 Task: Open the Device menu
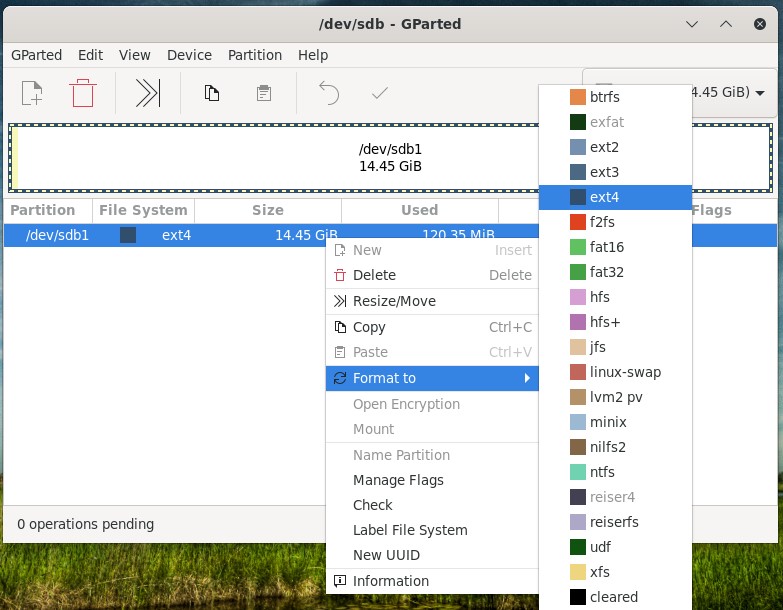pos(189,55)
